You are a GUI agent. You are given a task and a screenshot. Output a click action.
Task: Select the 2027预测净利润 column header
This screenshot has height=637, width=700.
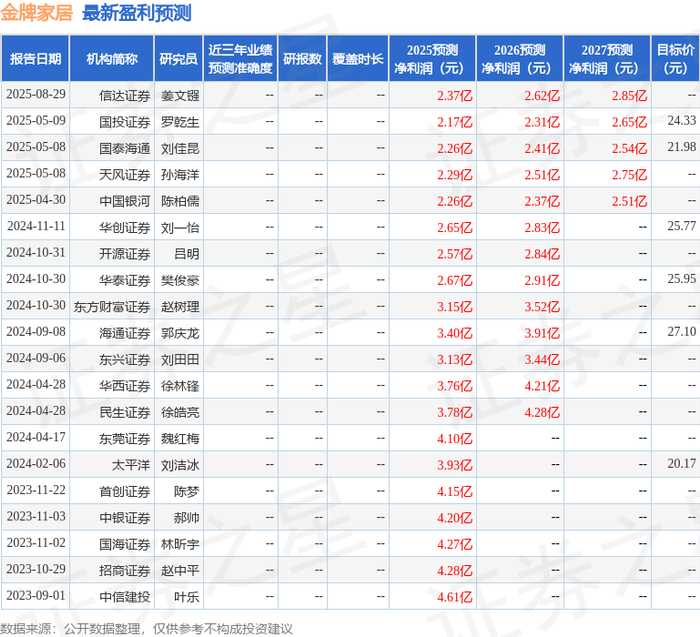(607, 58)
